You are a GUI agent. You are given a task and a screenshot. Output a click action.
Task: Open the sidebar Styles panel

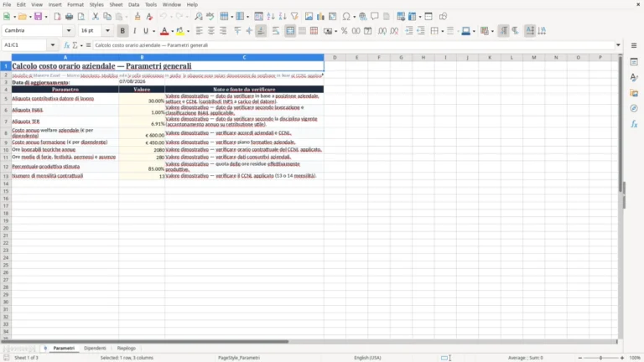(634, 77)
